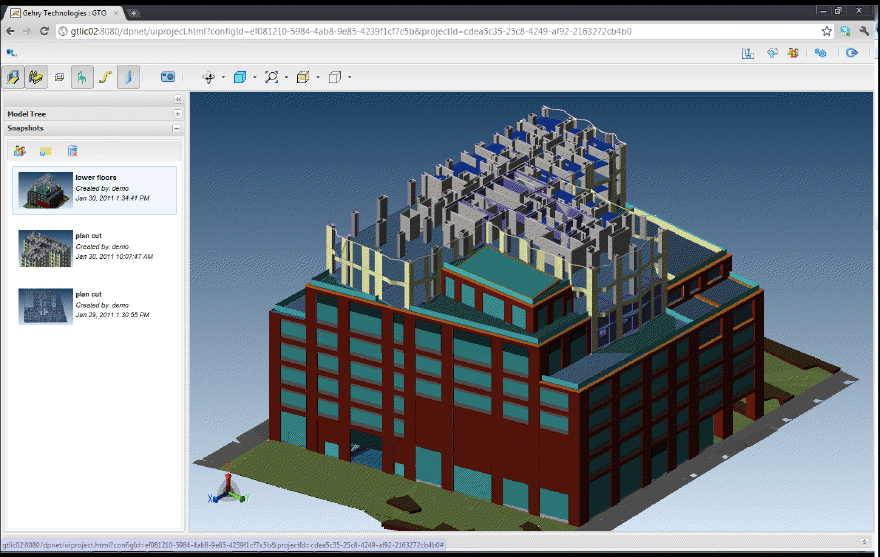Collapse the Snapshots panel
The image size is (880, 557).
177,128
